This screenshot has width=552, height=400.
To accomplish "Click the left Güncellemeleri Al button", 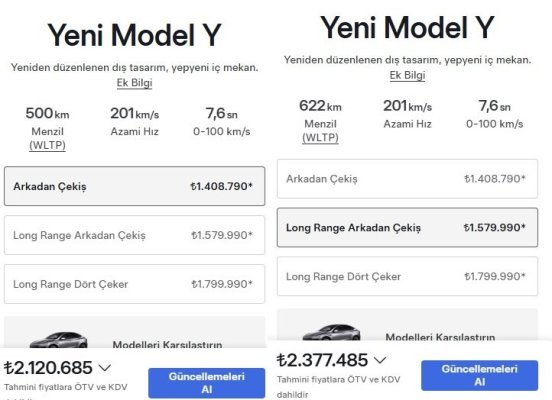I will [207, 383].
